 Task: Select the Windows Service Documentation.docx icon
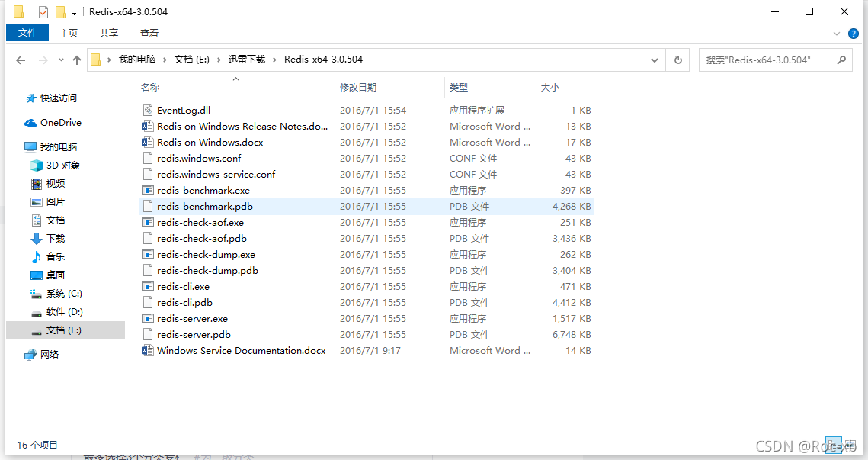[x=148, y=351]
